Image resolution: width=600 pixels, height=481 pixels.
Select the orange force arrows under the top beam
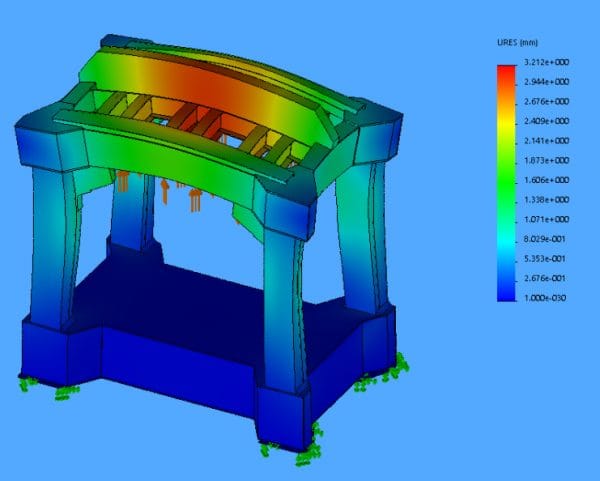[194, 200]
